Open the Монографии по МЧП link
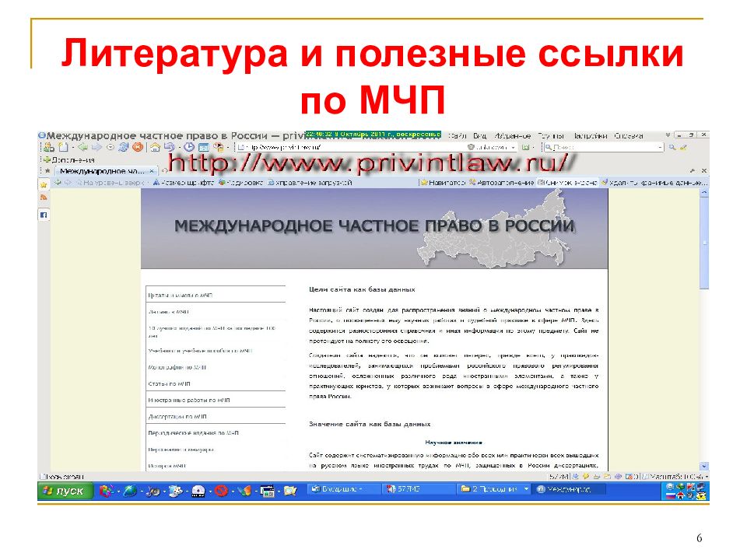The height and width of the screenshot is (560, 747). click(177, 368)
